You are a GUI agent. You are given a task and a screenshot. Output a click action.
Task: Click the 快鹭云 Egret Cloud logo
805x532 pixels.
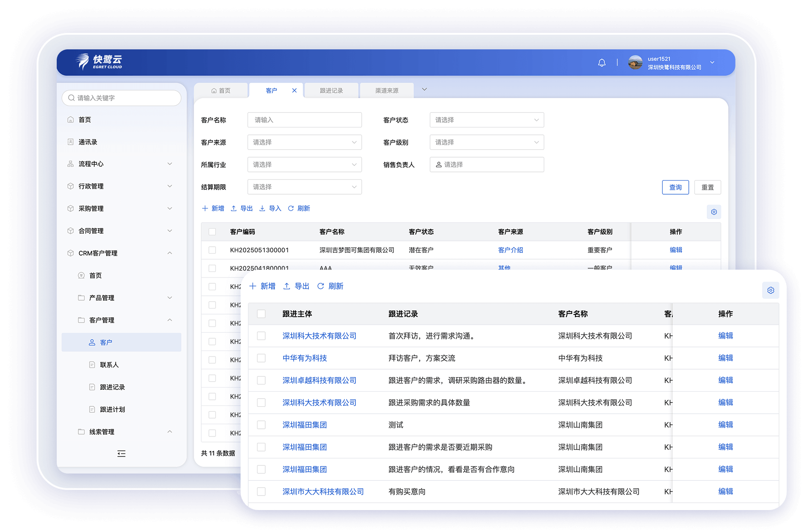pyautogui.click(x=97, y=62)
